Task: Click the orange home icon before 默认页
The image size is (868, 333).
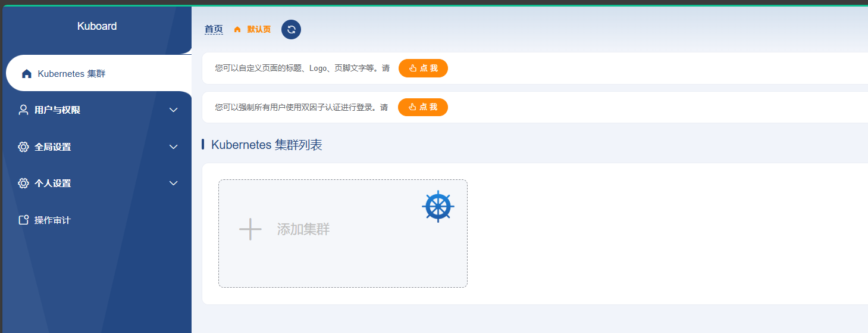Action: pyautogui.click(x=237, y=30)
